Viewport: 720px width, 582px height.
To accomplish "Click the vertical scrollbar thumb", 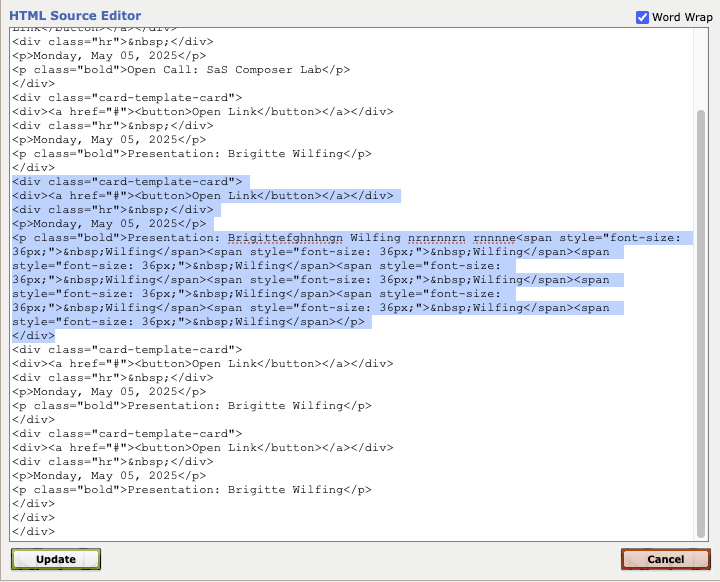I will click(701, 320).
